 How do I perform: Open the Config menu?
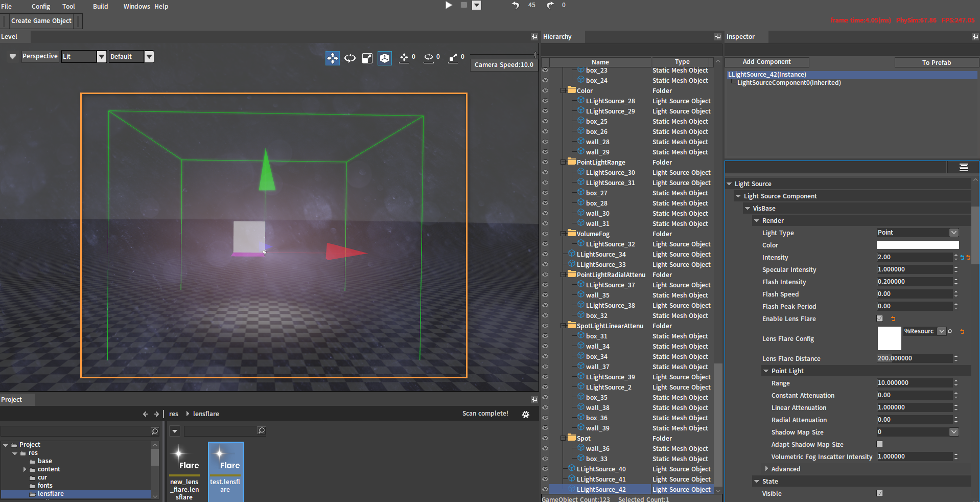(x=41, y=6)
